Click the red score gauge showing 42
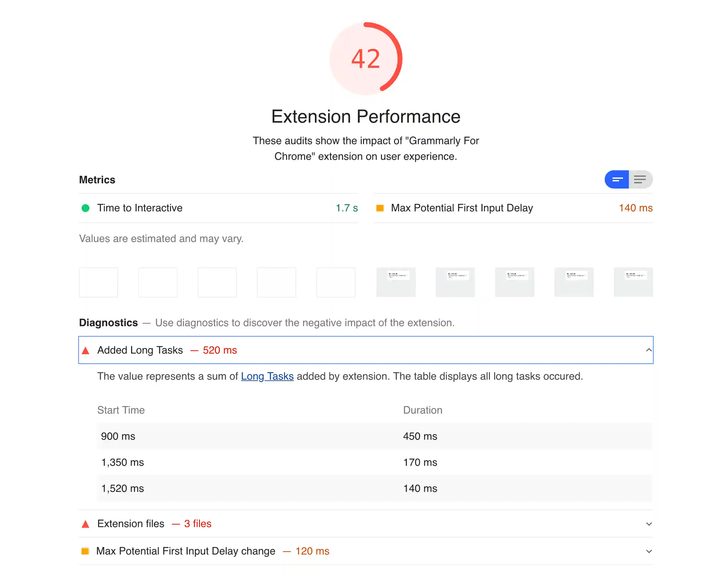 click(366, 59)
